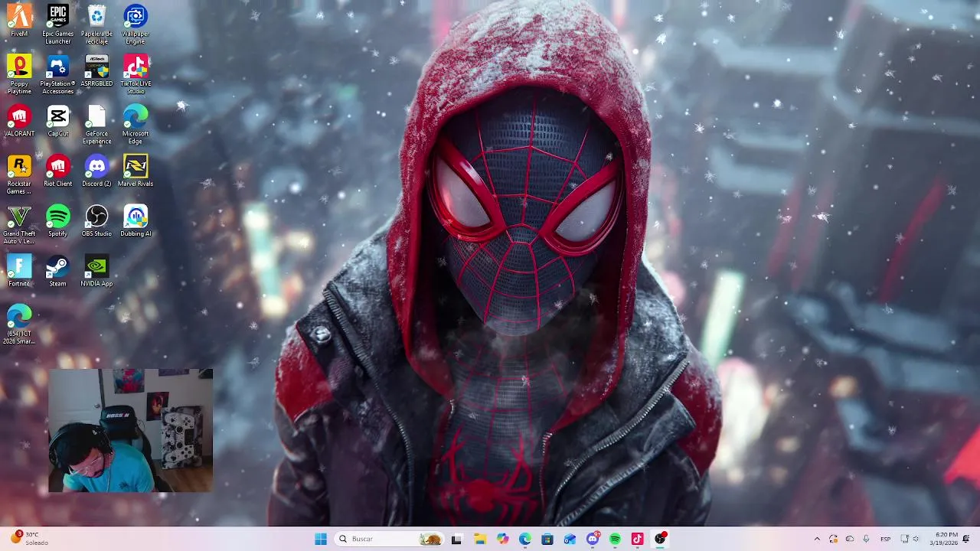This screenshot has width=980, height=551.
Task: Open the Windows Start menu
Action: pyautogui.click(x=321, y=539)
